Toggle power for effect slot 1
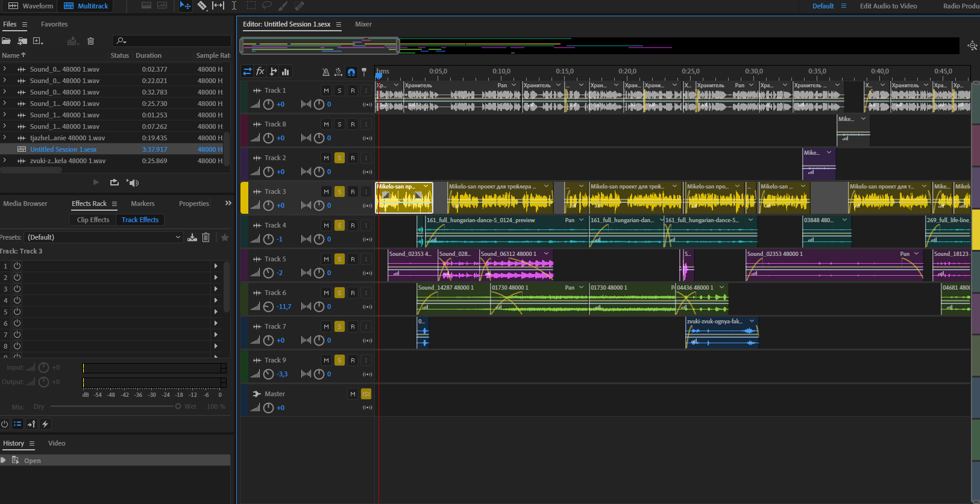Viewport: 980px width, 504px height. 17,266
